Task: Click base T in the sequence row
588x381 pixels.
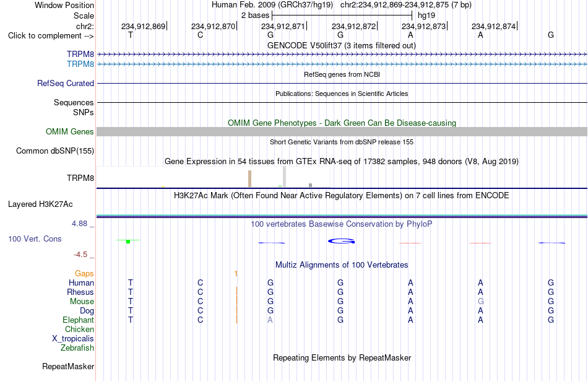Action: click(131, 35)
